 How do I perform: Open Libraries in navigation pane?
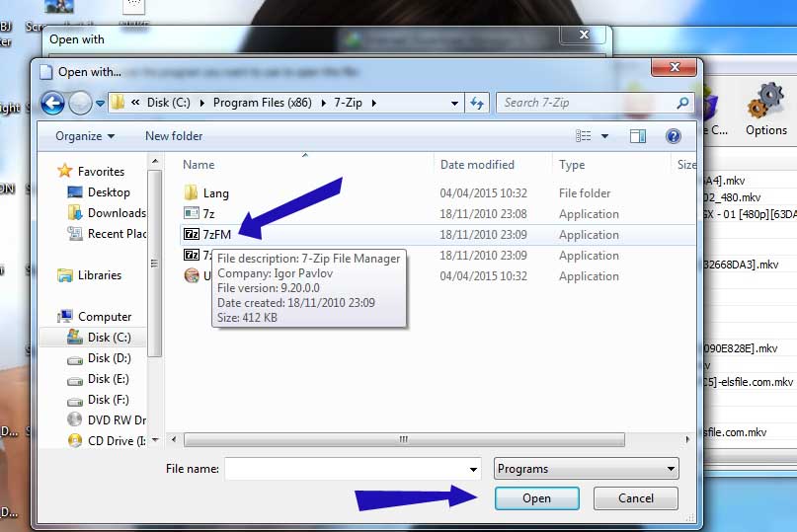(99, 275)
